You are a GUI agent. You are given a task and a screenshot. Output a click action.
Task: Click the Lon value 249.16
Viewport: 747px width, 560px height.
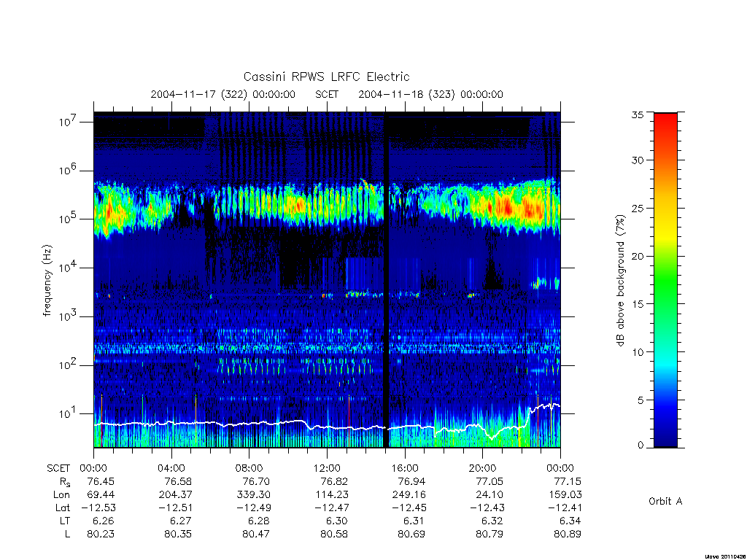[x=409, y=495]
